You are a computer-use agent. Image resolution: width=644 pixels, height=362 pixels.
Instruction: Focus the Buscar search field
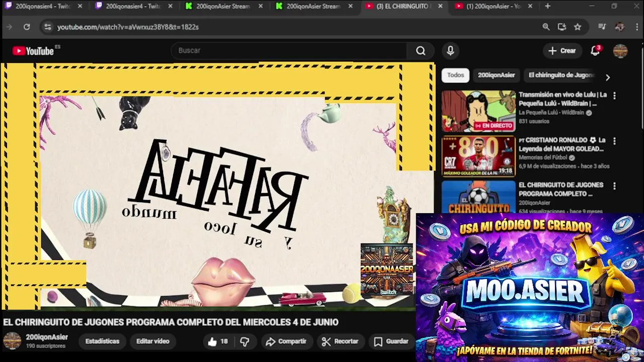coord(289,50)
